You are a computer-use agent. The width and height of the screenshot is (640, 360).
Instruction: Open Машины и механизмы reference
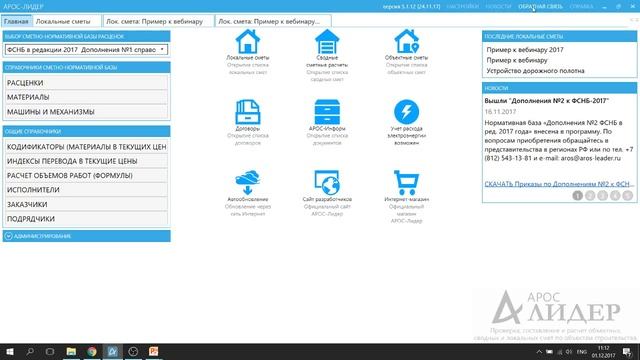[x=87, y=111]
